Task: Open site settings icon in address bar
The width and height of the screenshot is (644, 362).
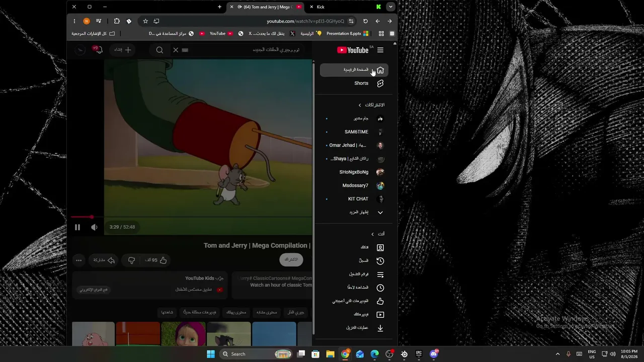Action: pos(351,21)
